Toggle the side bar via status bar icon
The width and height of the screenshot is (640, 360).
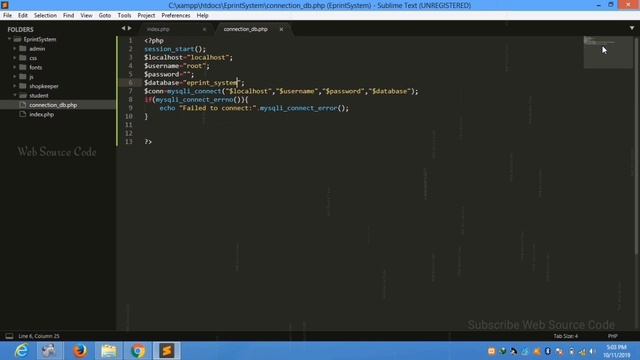coord(9,336)
